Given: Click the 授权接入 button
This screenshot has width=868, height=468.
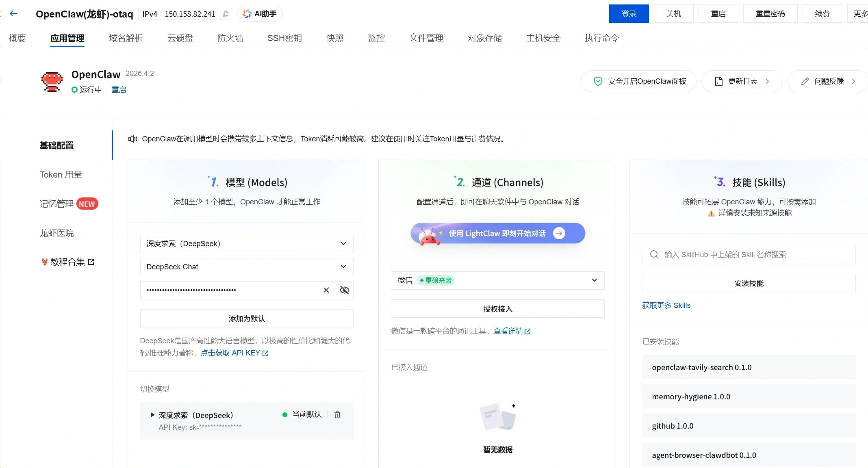Looking at the screenshot, I should coord(497,309).
